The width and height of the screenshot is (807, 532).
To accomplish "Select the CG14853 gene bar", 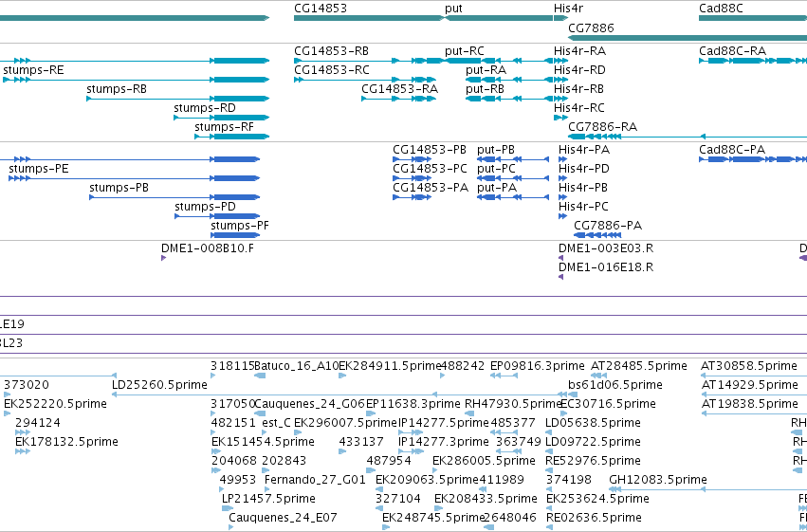I will click(369, 18).
